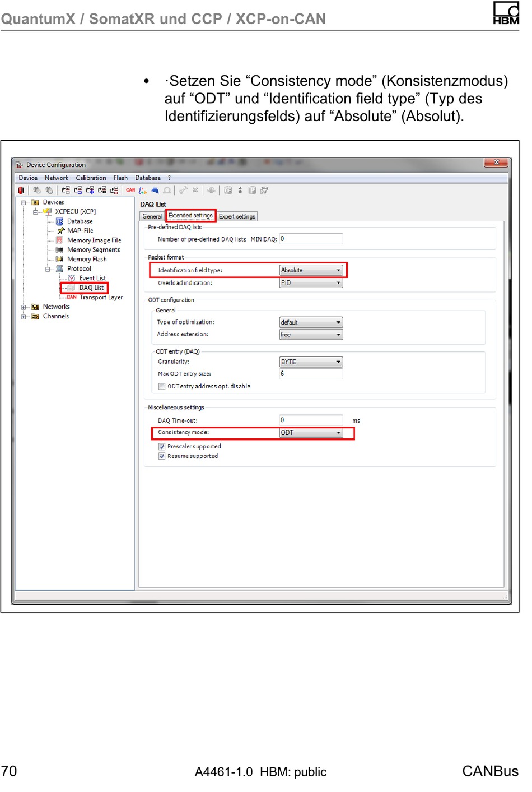The height and width of the screenshot is (792, 532).
Task: Open the Identification field type dropdown
Action: [x=338, y=271]
